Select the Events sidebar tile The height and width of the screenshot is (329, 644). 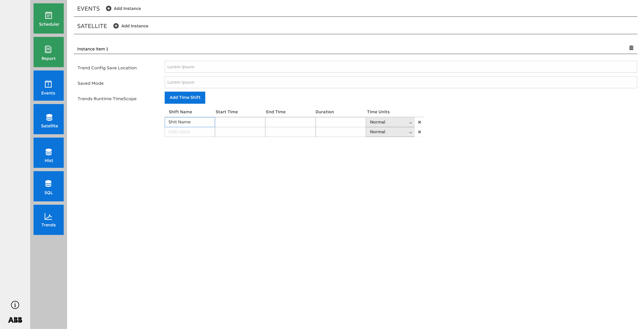(x=49, y=86)
